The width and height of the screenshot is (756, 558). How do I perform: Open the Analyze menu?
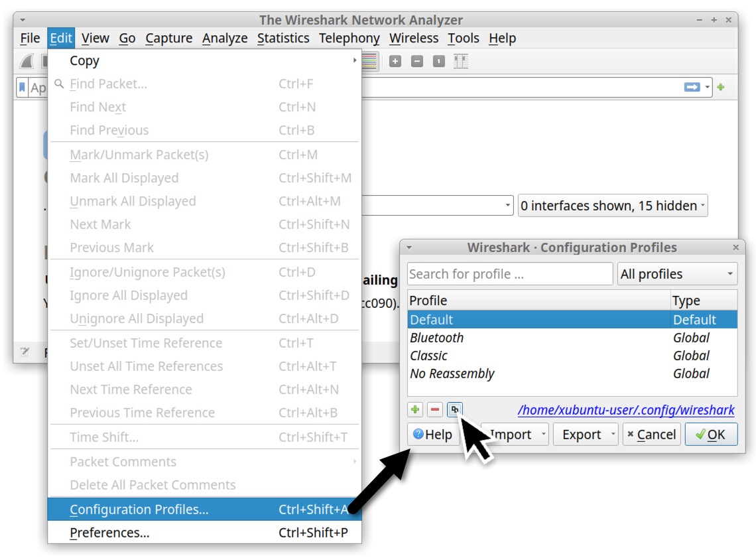click(225, 38)
